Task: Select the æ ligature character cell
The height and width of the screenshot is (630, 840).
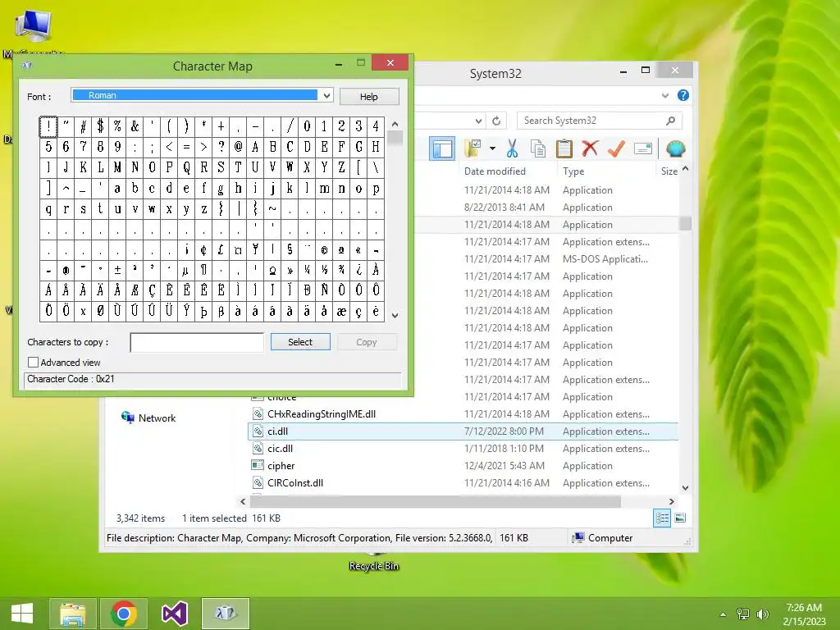Action: (x=341, y=311)
